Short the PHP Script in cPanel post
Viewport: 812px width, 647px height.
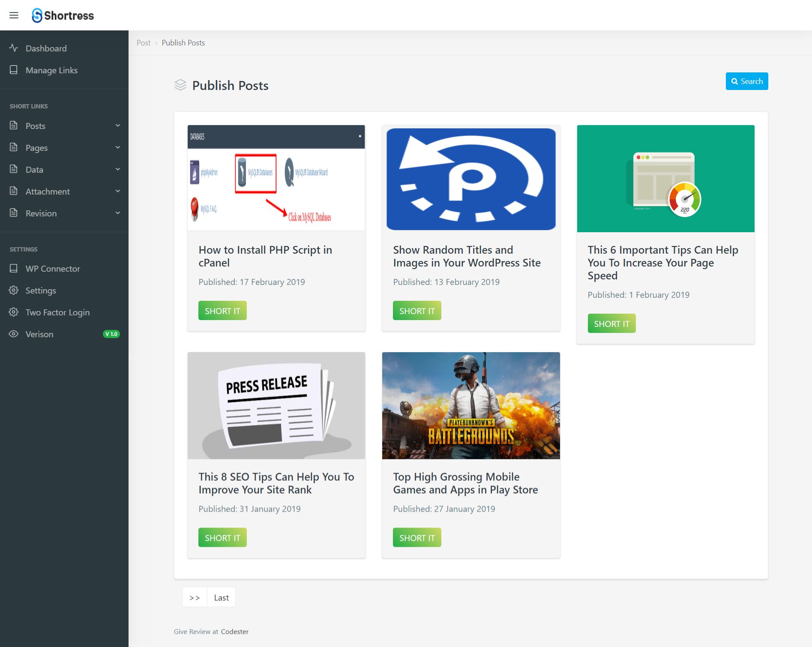click(222, 311)
